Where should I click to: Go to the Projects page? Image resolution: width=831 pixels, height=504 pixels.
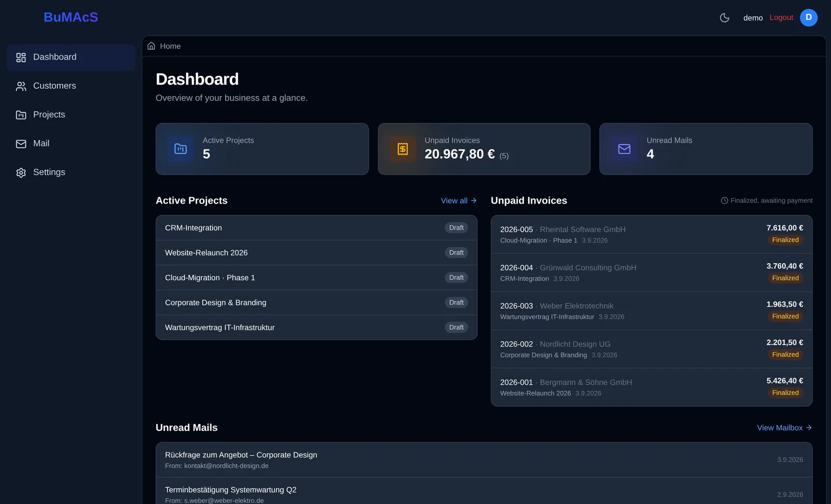click(71, 115)
